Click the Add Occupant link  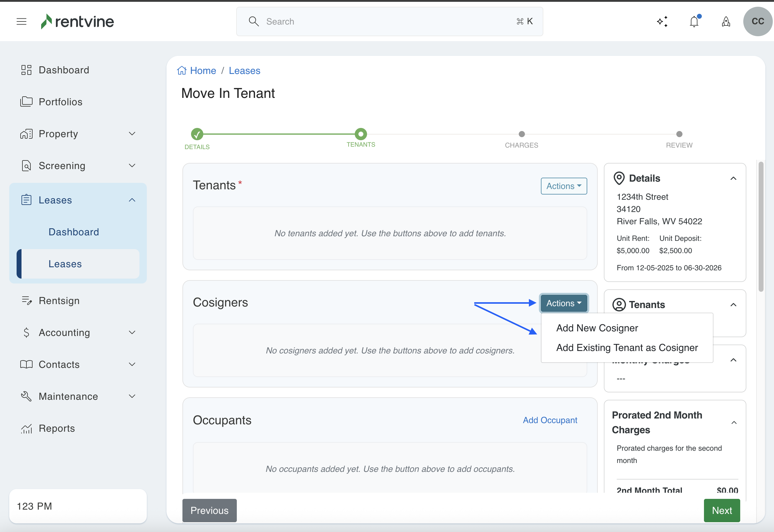pos(550,420)
